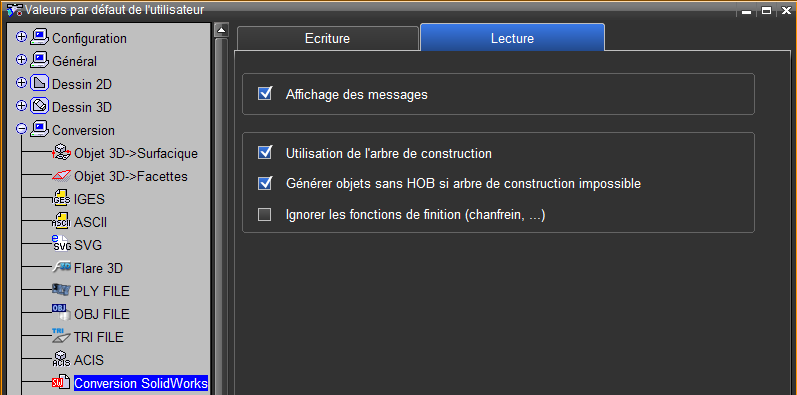797x395 pixels.
Task: Select the Objet 3D->Surfacique icon
Action: (61, 153)
